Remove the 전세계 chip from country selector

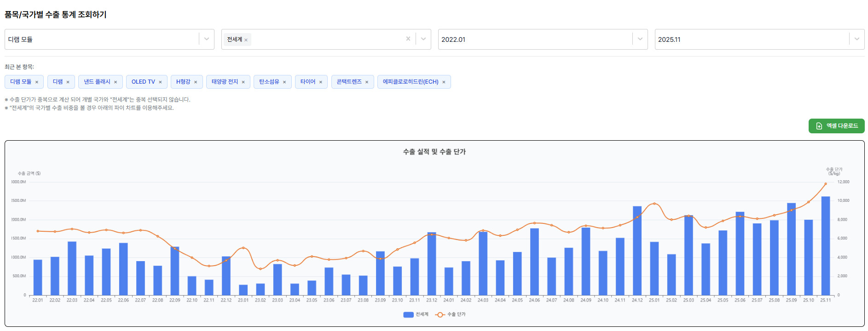click(246, 40)
